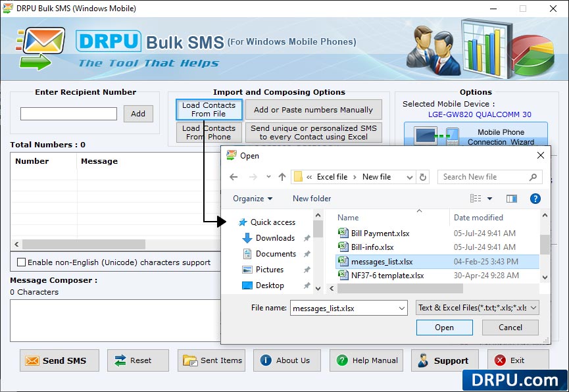The height and width of the screenshot is (392, 569).
Task: Open Open-dialog help question icon
Action: pyautogui.click(x=535, y=199)
